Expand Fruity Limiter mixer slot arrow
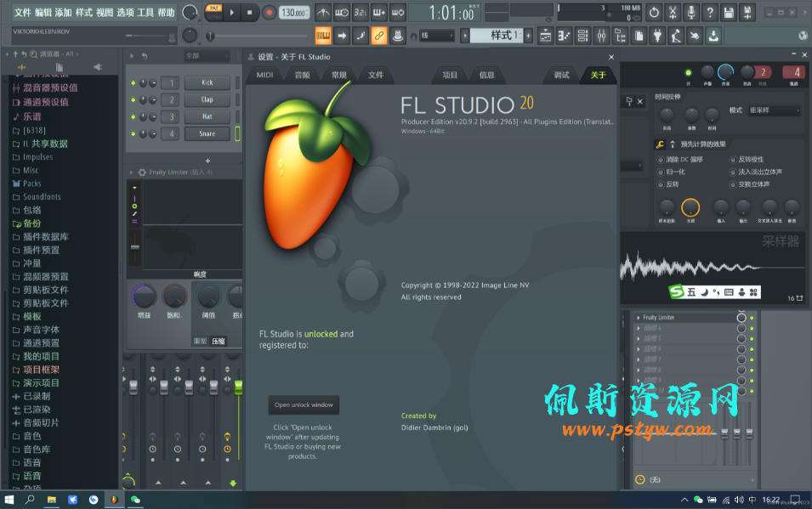This screenshot has height=509, width=812. coord(638,318)
